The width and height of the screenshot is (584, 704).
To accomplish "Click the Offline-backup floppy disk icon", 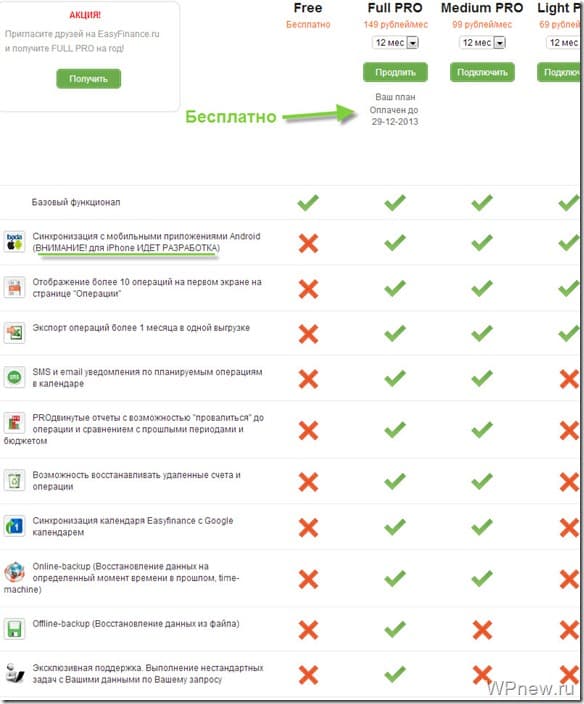I will click(14, 629).
